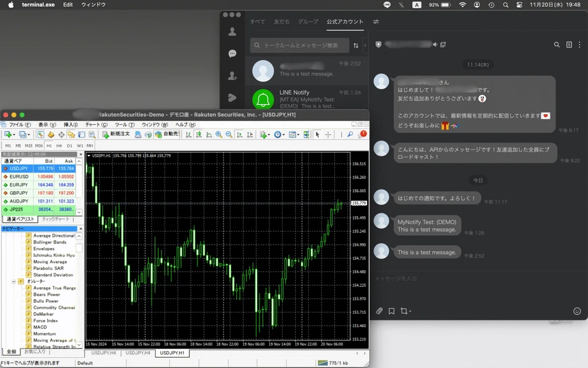
Task: Select EURUSD row in Market Watch
Action: pos(38,177)
